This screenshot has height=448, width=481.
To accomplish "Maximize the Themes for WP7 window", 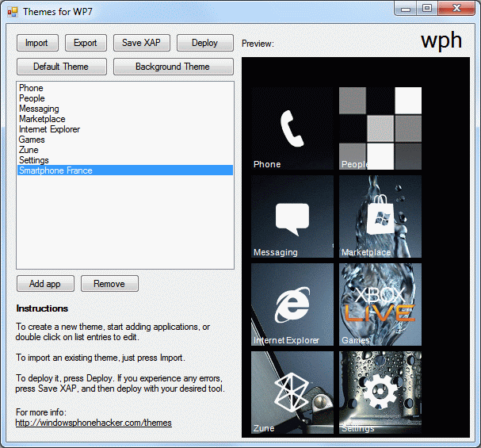I will (427, 8).
